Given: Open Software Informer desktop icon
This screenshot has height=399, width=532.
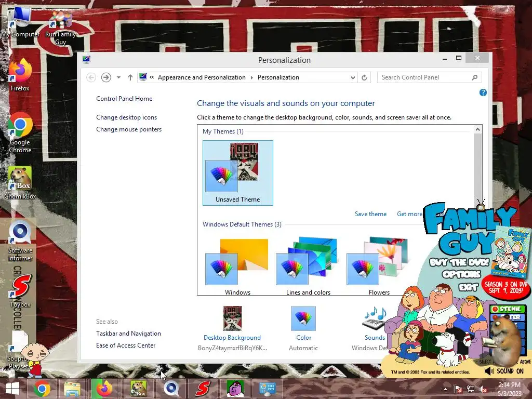Looking at the screenshot, I should click(20, 240).
